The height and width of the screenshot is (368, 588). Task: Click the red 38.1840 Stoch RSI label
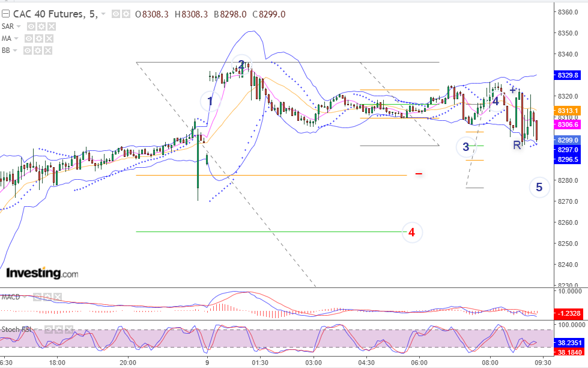pos(569,352)
